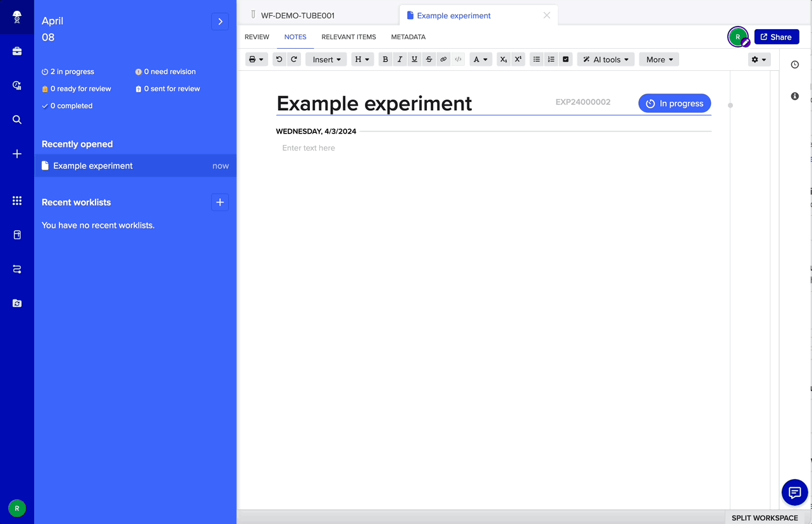
Task: Open the folder sync icon in sidebar
Action: (17, 303)
